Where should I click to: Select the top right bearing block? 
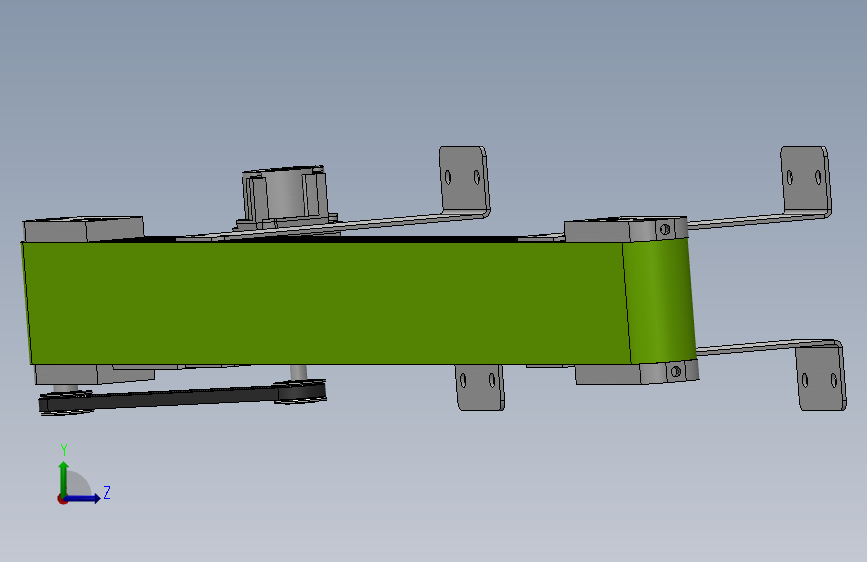[x=625, y=229]
